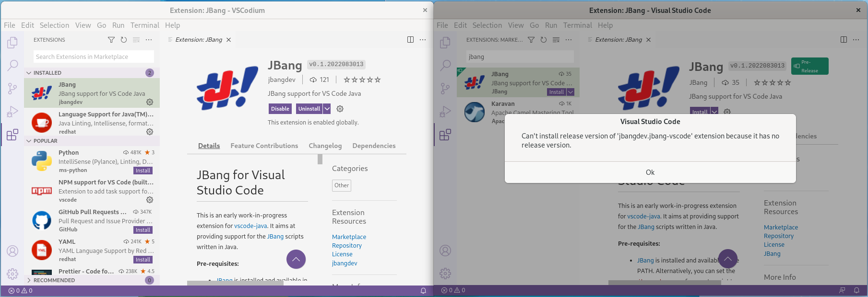Open manage gear on installed JBang item
This screenshot has height=297, width=868.
[150, 102]
